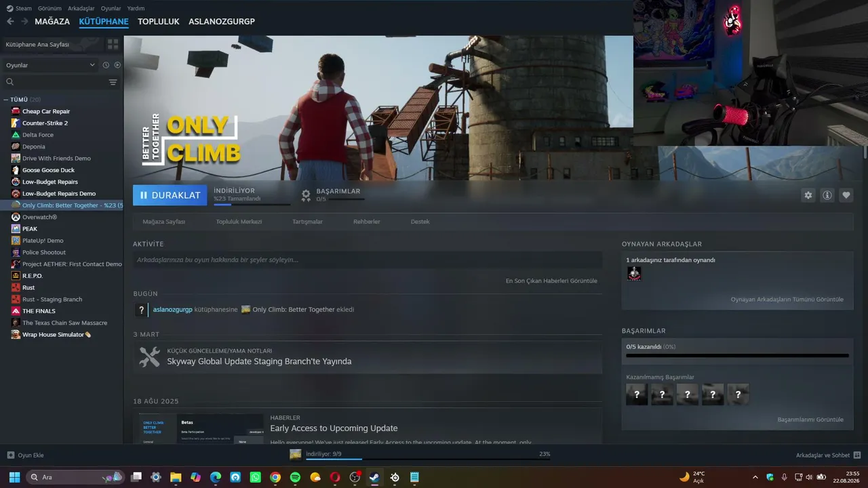Open Spotify from the taskbar
Viewport: 868px width, 488px height.
[x=295, y=477]
